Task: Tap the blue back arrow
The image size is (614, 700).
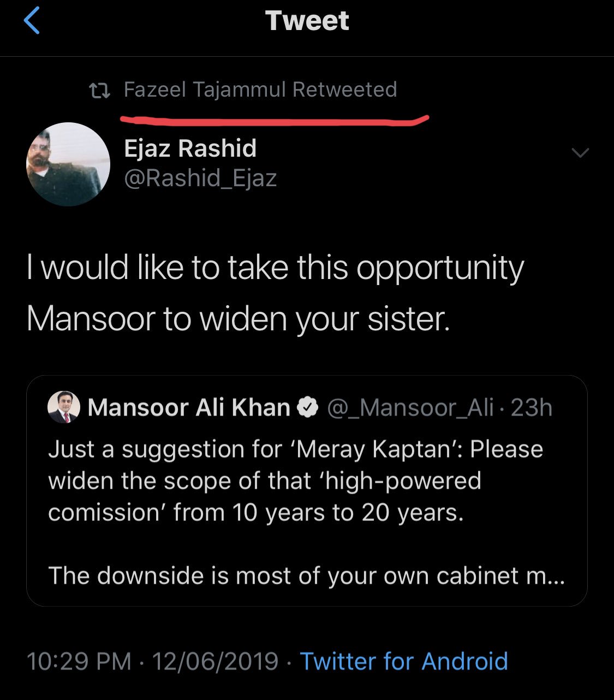Action: coord(32,21)
